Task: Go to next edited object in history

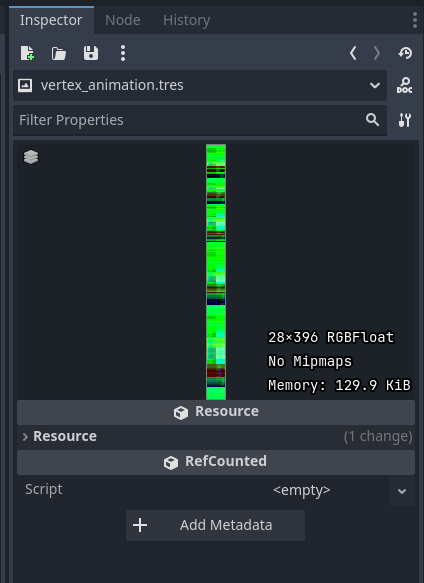Action: click(376, 53)
